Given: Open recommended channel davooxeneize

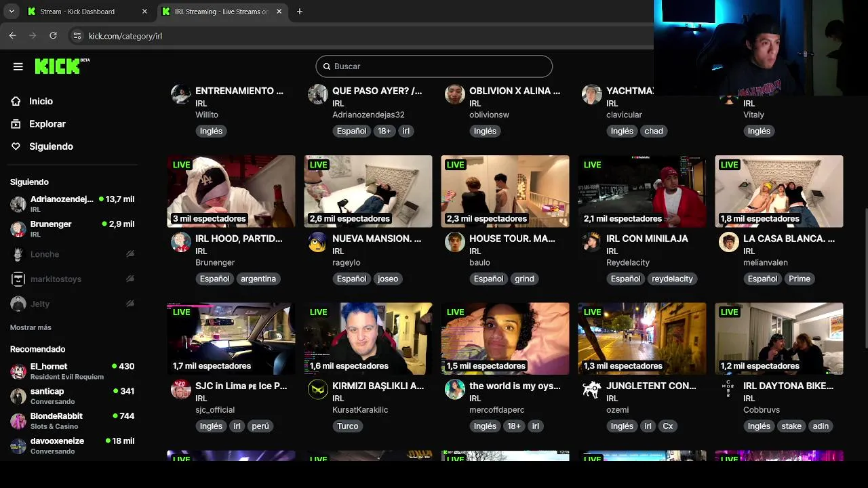Looking at the screenshot, I should pyautogui.click(x=72, y=445).
